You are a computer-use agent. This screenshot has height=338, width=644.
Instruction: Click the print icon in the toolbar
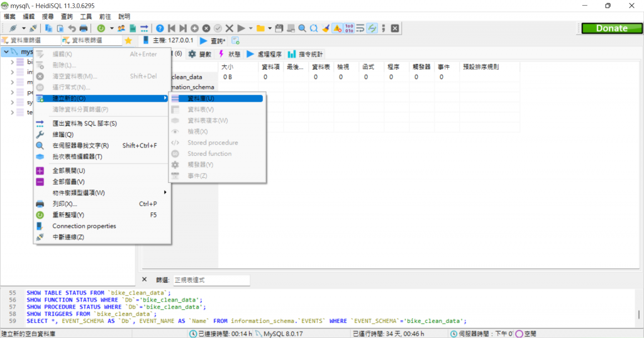(x=84, y=28)
